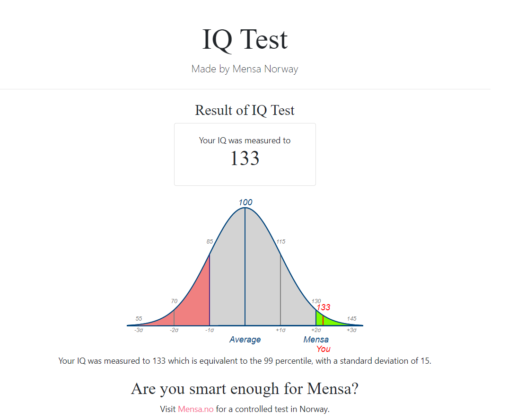The width and height of the screenshot is (525, 420).
Task: Click the -3σ axis label
Action: point(139,330)
